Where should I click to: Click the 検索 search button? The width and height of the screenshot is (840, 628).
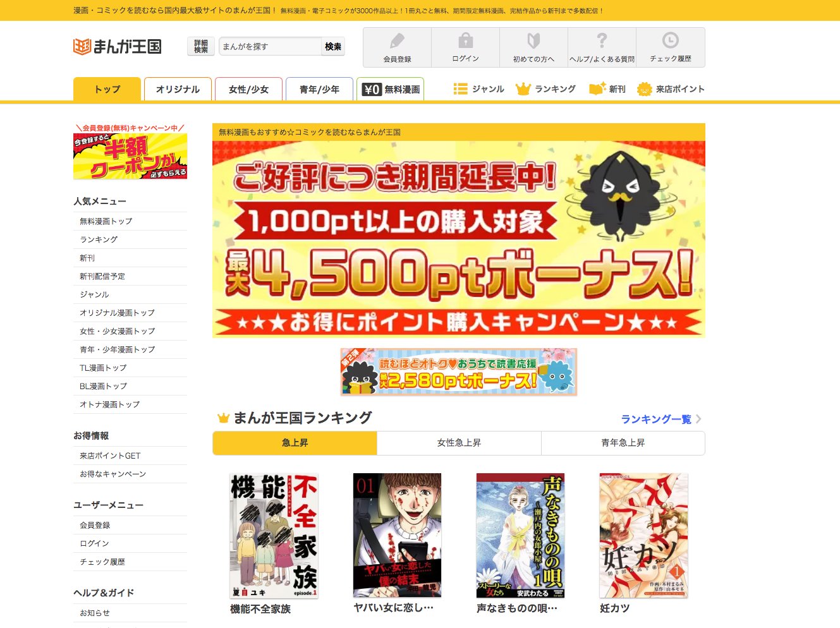click(333, 46)
